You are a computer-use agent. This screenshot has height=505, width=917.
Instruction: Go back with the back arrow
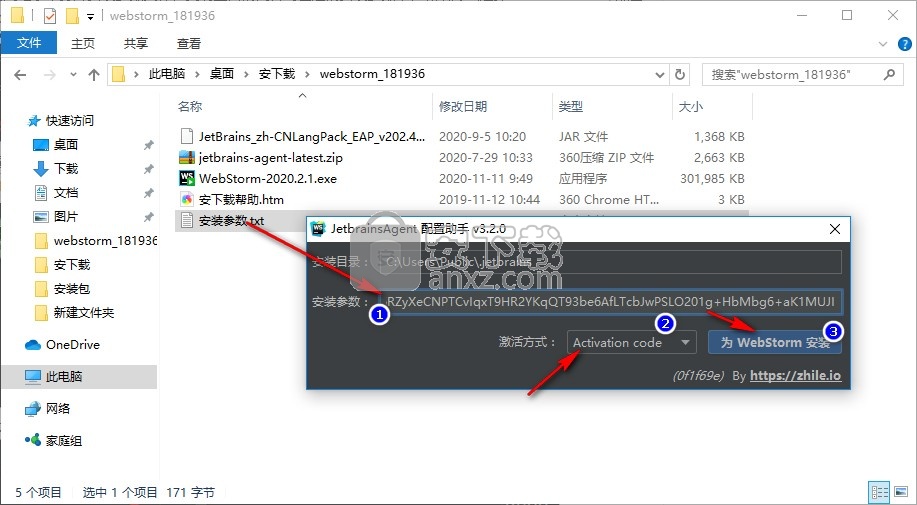20,75
